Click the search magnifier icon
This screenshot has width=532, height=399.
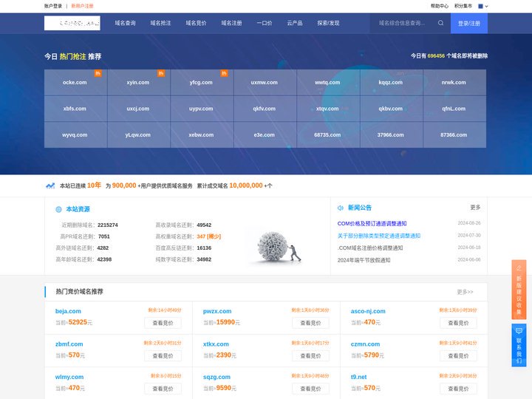pos(440,23)
